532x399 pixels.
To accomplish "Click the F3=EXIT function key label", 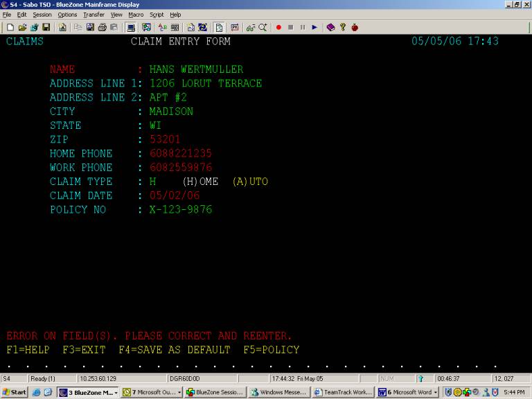I will point(84,350).
